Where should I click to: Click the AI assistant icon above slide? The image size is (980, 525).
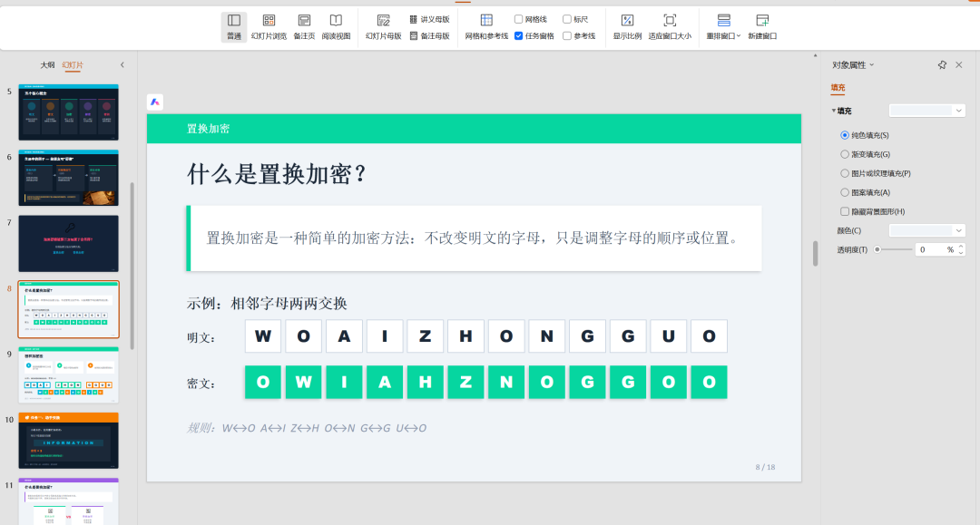tap(155, 102)
